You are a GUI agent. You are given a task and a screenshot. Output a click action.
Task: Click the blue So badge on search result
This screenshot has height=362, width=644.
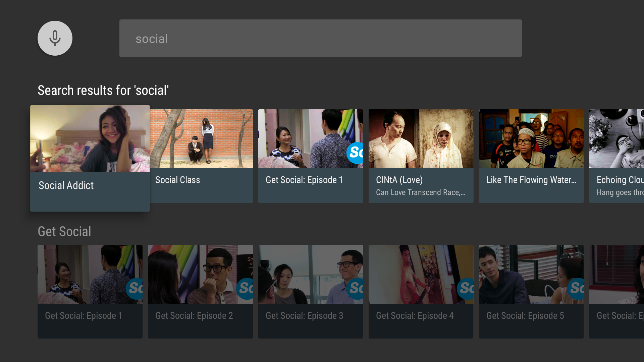[x=355, y=153]
